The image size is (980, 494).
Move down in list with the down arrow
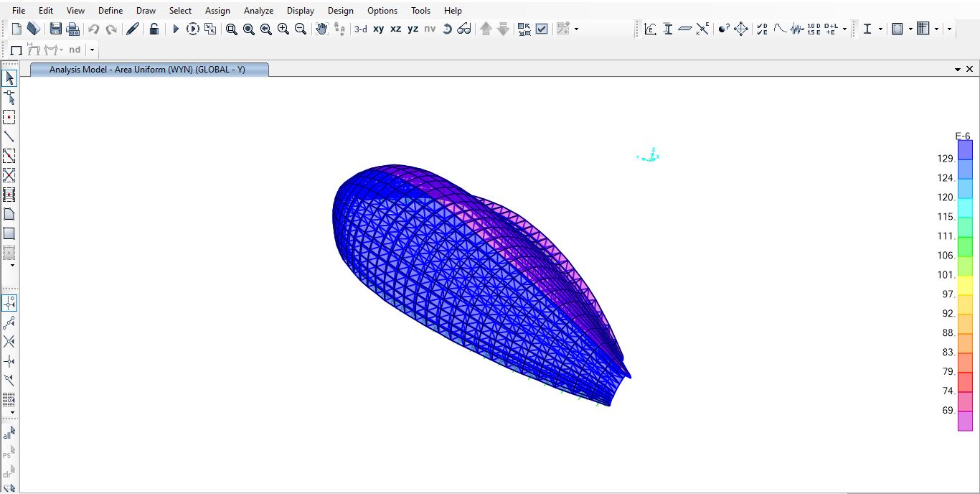point(503,29)
